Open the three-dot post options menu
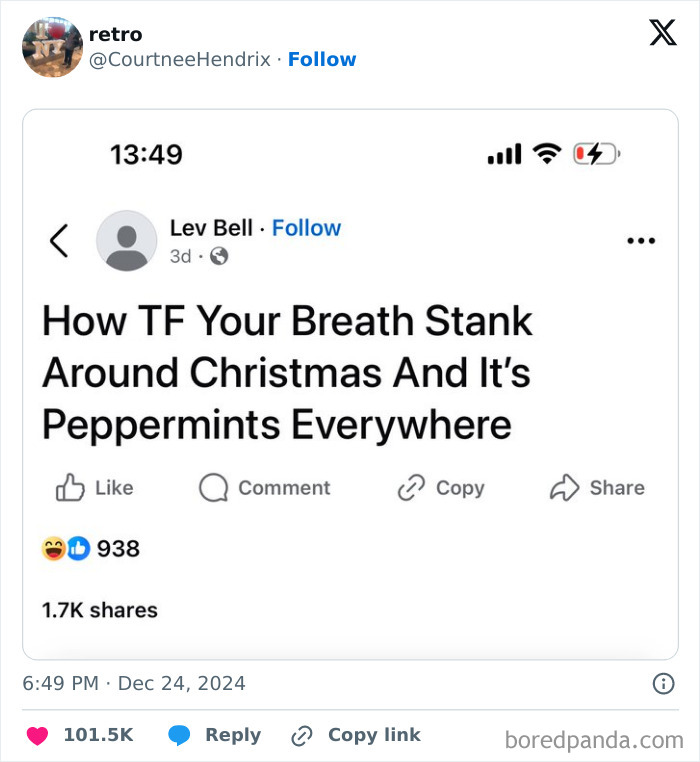 pyautogui.click(x=640, y=241)
